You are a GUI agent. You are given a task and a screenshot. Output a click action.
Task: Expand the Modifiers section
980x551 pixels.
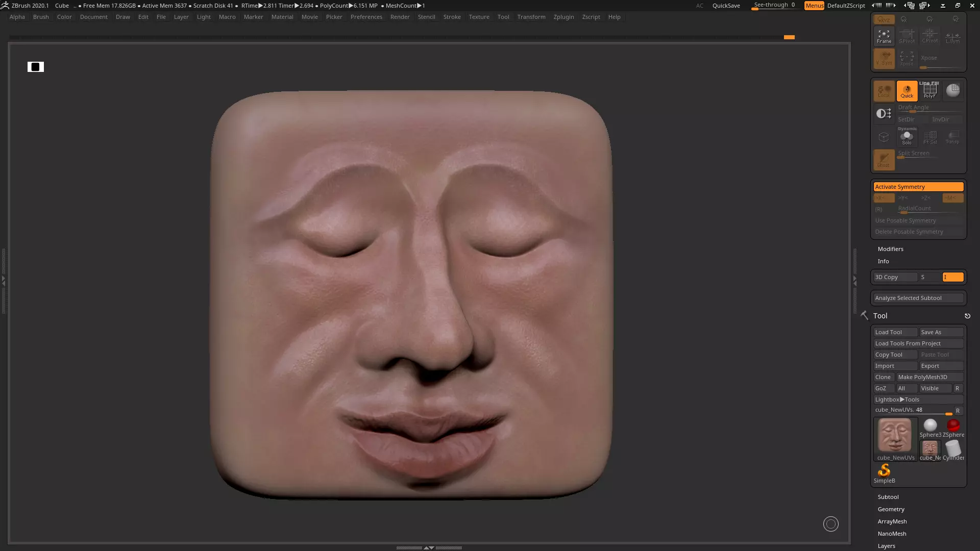click(890, 249)
